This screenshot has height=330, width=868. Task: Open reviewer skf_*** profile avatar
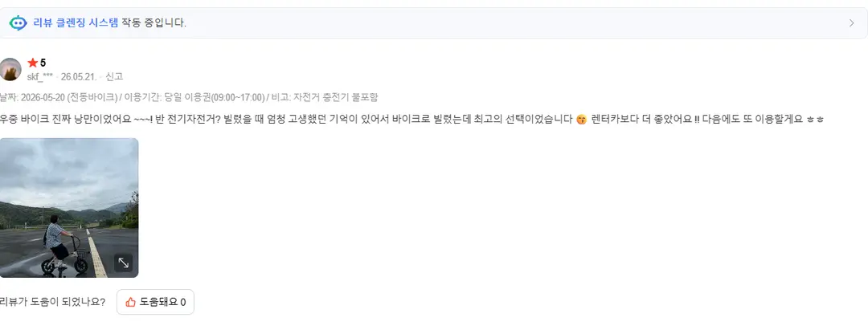(10, 70)
